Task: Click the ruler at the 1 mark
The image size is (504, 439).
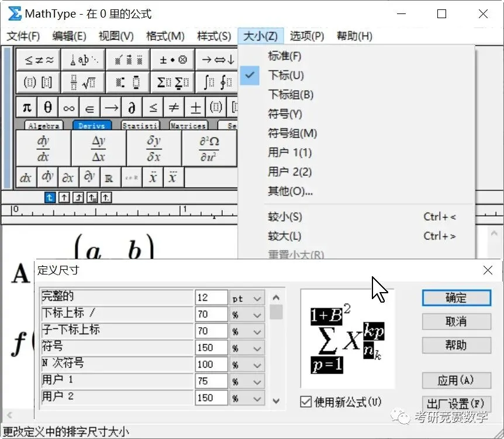Action: (183, 211)
